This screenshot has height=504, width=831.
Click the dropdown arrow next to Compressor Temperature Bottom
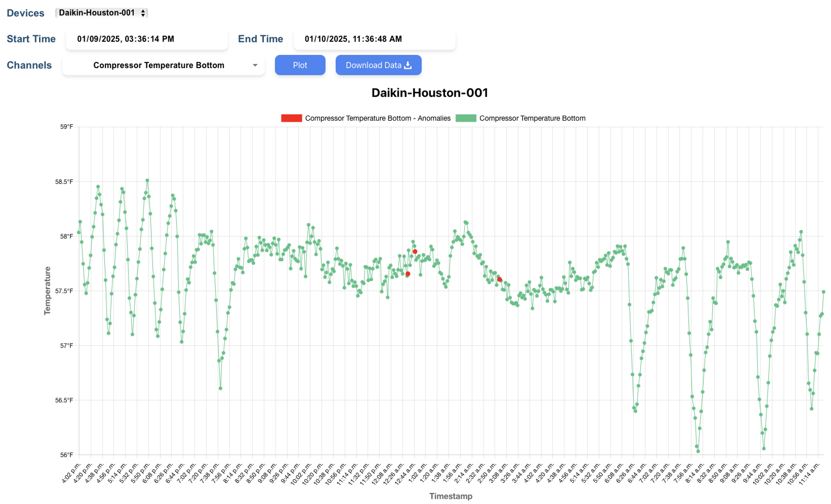tap(255, 65)
